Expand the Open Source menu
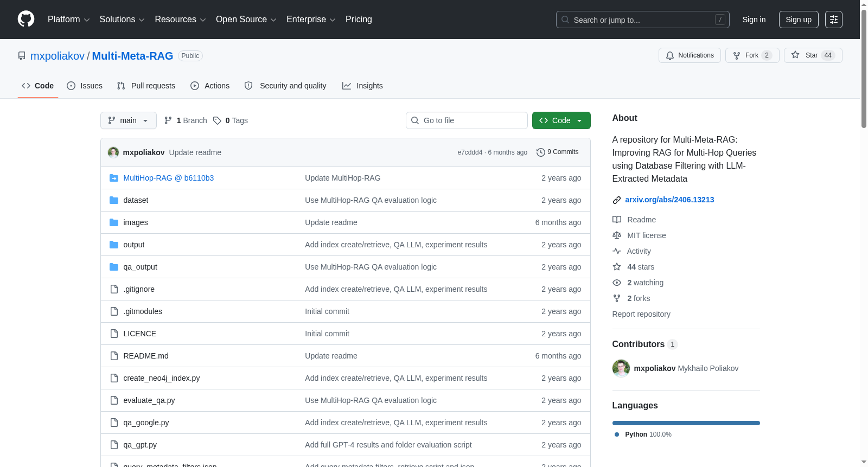Image resolution: width=868 pixels, height=467 pixels. (246, 20)
